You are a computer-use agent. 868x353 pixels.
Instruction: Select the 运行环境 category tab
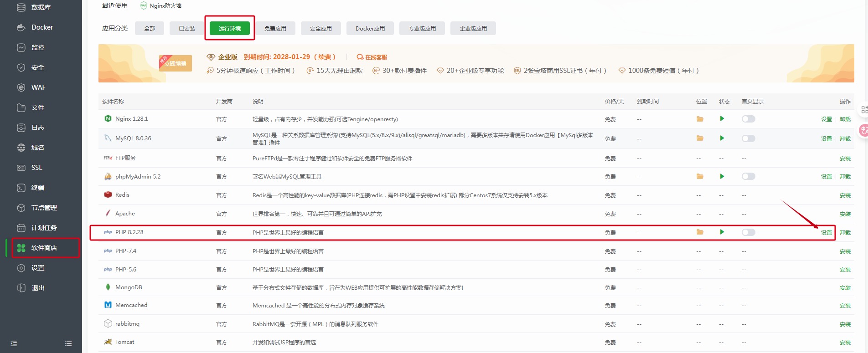230,28
